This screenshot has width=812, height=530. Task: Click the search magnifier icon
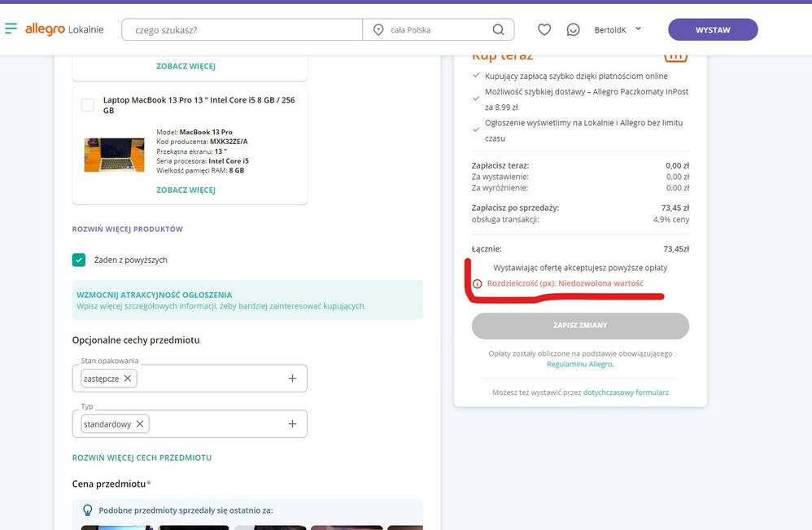(x=498, y=30)
